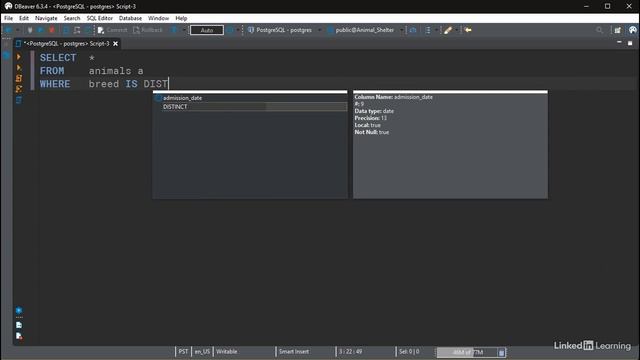This screenshot has height=360, width=640.
Task: Expand dropdown arrow after the transaction log icon
Action: coord(184,30)
